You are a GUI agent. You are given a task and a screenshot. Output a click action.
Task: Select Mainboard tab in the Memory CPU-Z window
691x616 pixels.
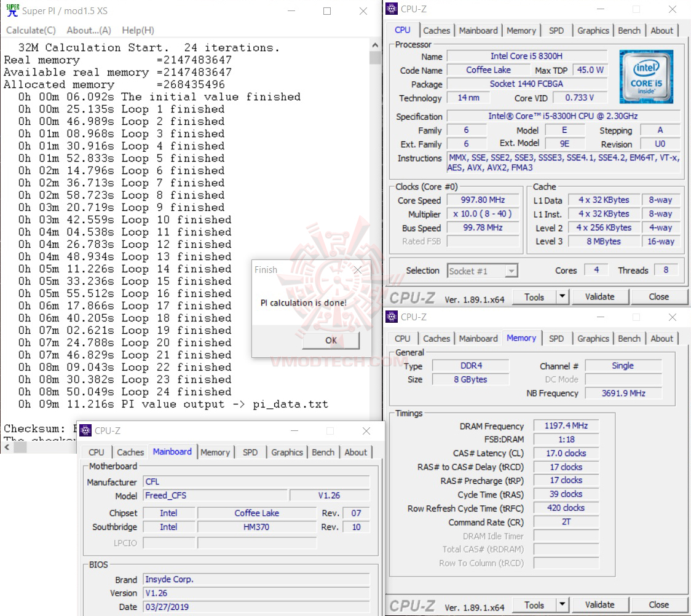click(x=478, y=338)
